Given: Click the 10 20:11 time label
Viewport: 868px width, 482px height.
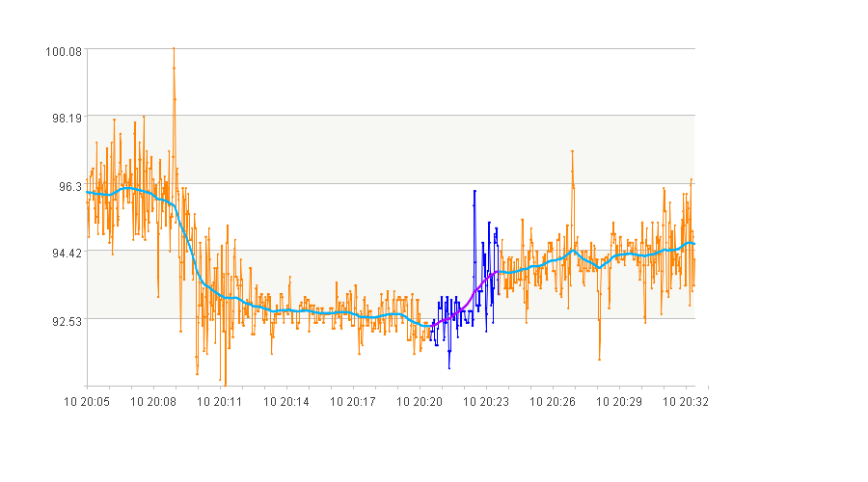Looking at the screenshot, I should click(219, 402).
